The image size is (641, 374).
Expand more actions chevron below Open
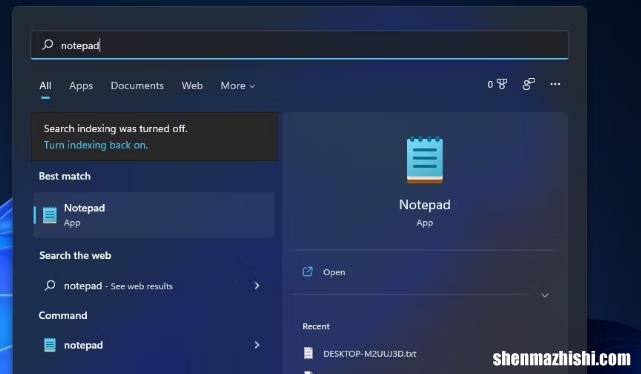click(545, 295)
